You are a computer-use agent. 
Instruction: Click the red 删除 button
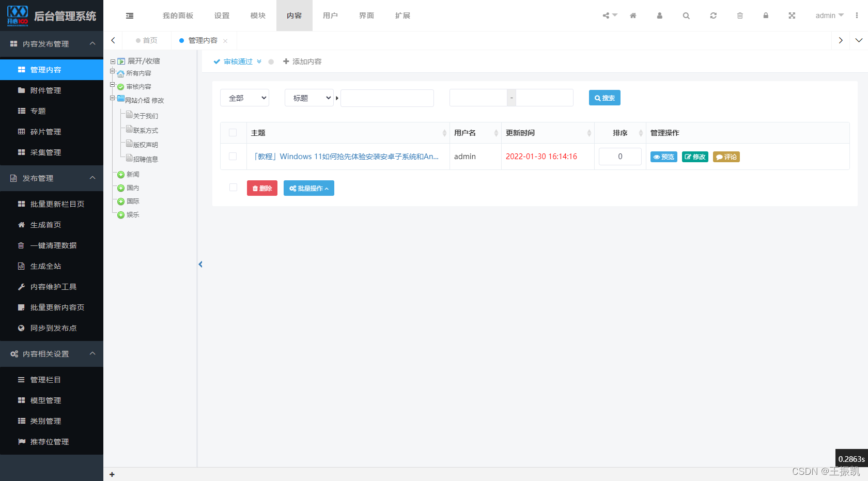pos(262,188)
